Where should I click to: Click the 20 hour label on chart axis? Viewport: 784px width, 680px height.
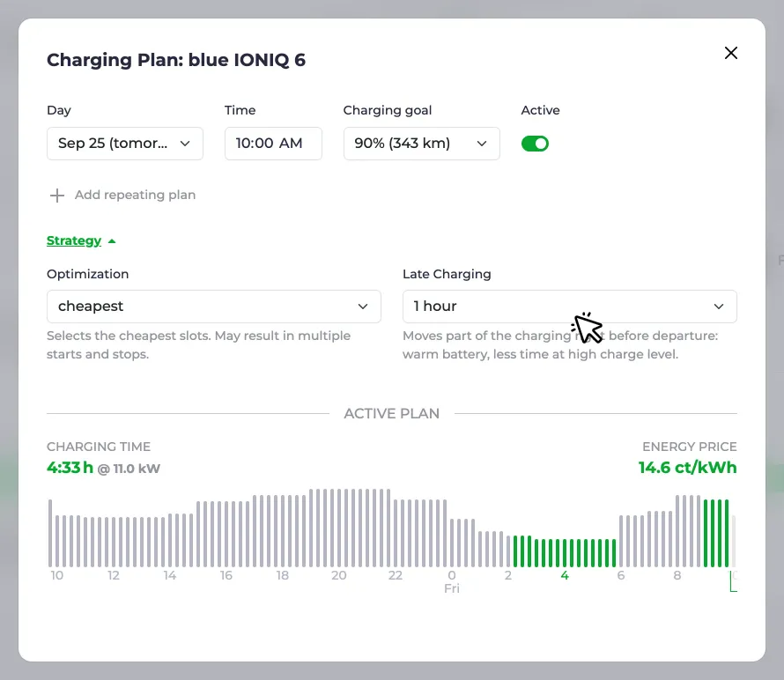[x=338, y=575]
